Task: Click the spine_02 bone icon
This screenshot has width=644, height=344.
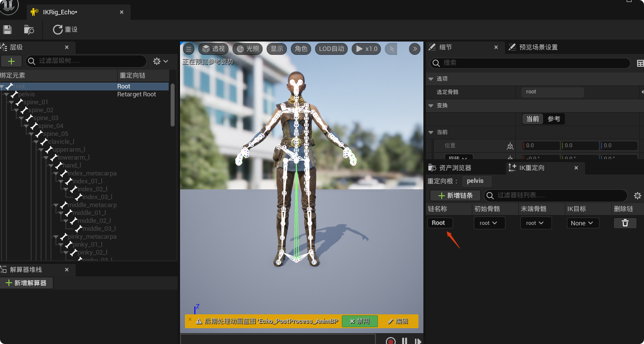Action: pos(24,110)
